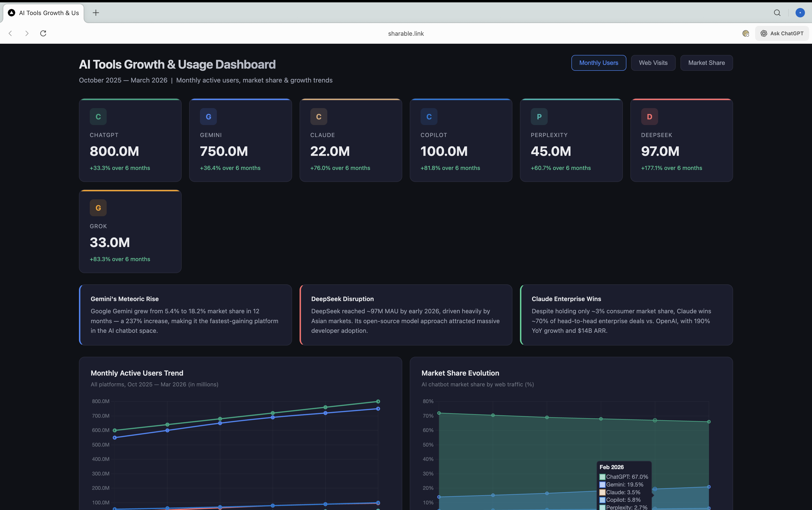812x510 pixels.
Task: Select the Perplexity icon on its card
Action: point(539,116)
